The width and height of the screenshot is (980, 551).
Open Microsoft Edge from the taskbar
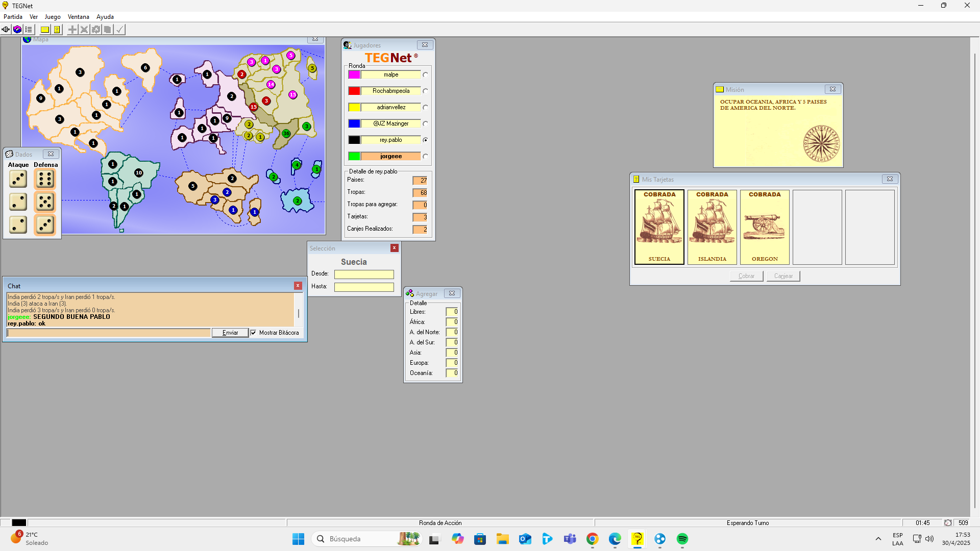(615, 539)
